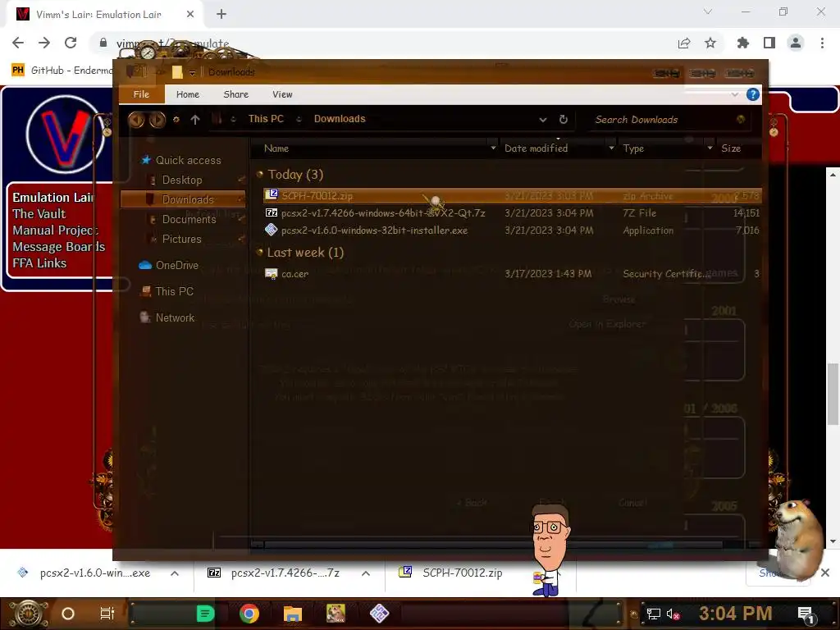Open The Vault link on Vimm's Lair
This screenshot has height=630, width=840.
click(x=39, y=214)
